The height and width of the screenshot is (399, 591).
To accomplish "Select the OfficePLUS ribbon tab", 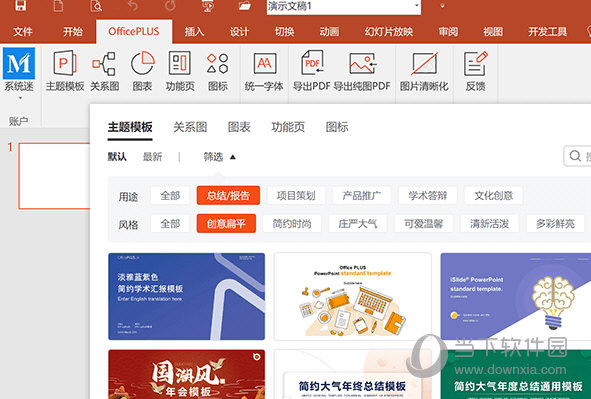I will click(134, 32).
